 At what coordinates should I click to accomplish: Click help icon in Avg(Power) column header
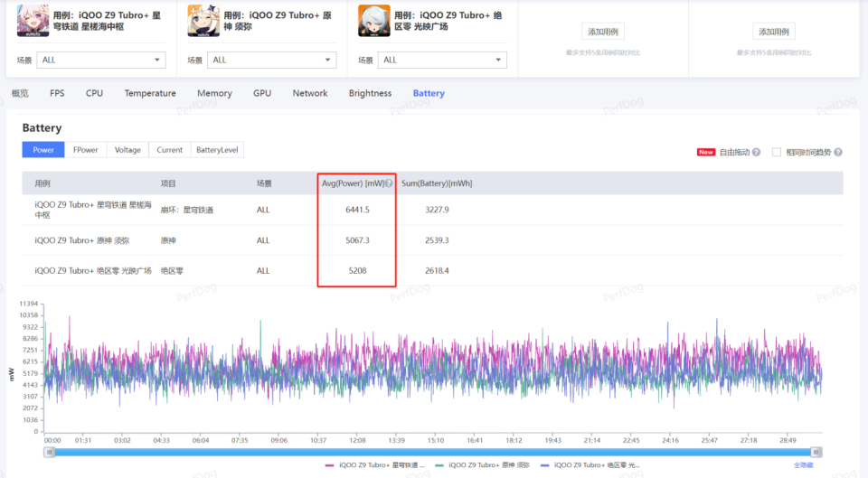389,183
